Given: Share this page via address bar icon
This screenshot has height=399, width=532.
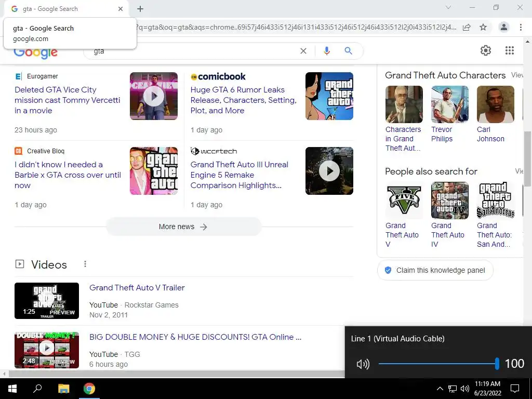Looking at the screenshot, I should (x=467, y=27).
